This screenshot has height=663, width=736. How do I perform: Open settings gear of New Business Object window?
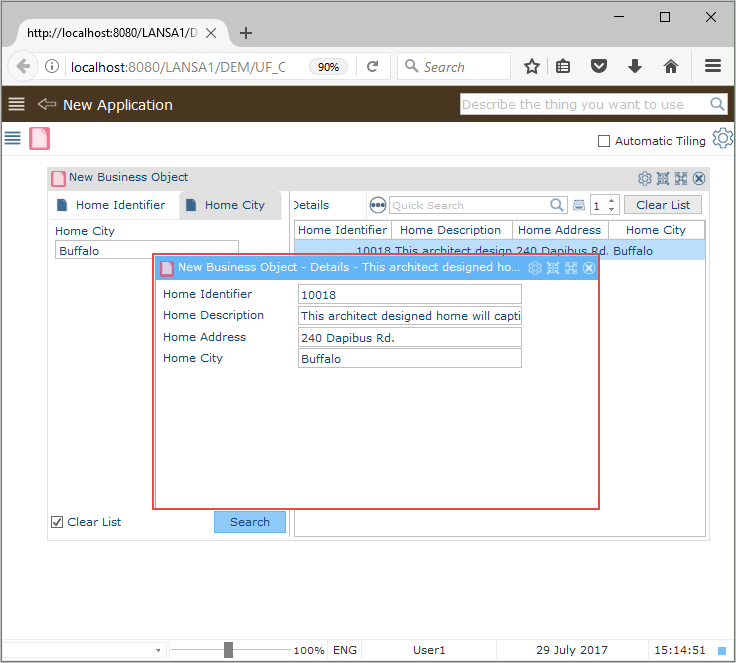tap(644, 178)
